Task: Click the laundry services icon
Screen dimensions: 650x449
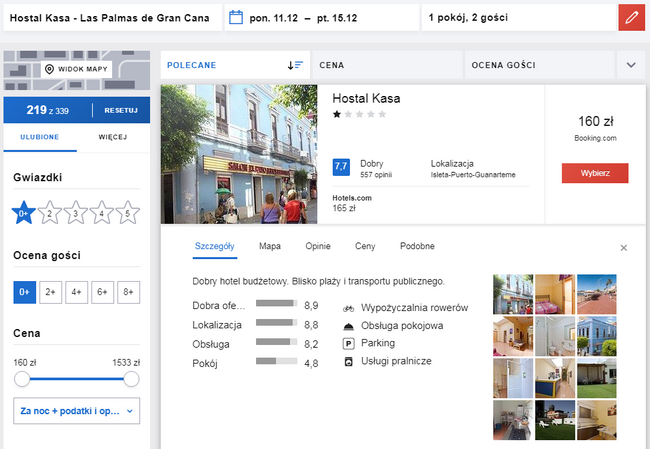Action: 349,362
